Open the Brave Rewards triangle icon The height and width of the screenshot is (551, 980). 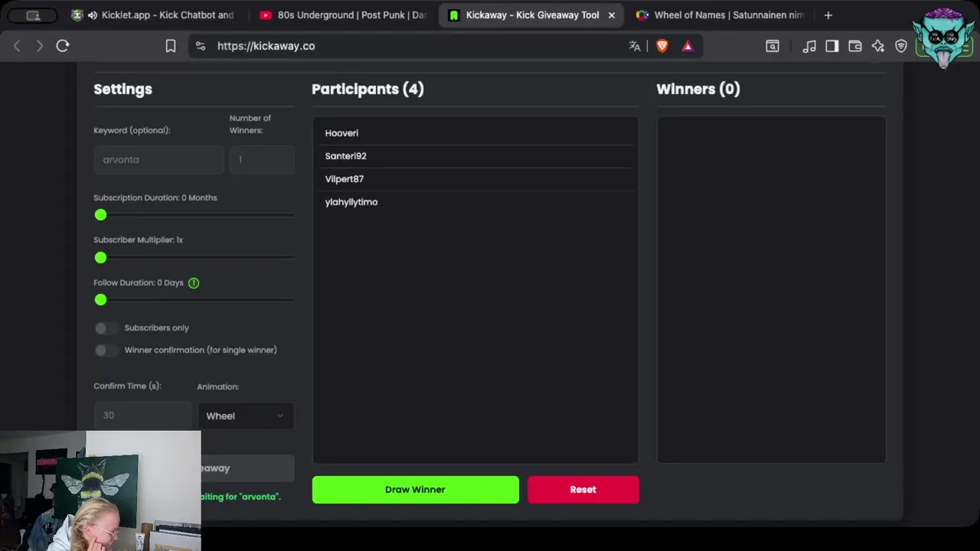688,46
